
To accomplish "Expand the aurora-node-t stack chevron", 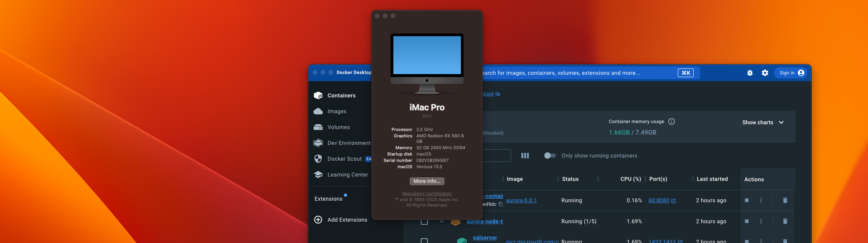I will coord(442,221).
